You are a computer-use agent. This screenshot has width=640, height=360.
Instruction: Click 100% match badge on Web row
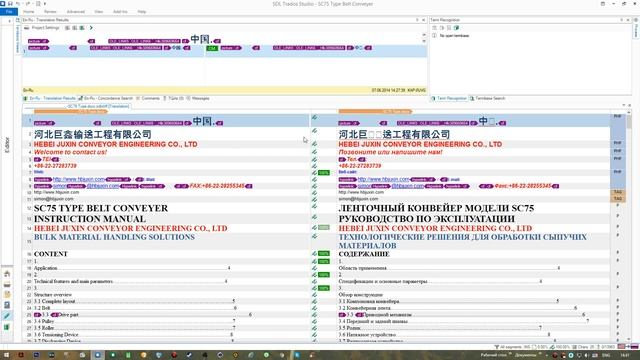tap(324, 173)
